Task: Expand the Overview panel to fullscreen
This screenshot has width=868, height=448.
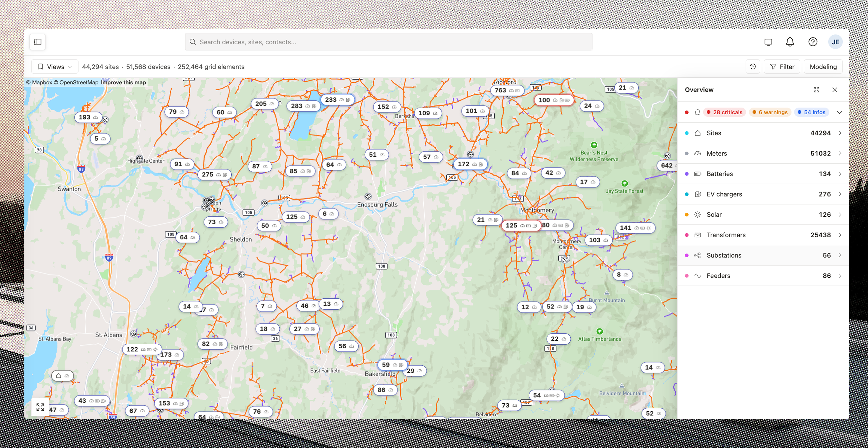Action: (816, 90)
